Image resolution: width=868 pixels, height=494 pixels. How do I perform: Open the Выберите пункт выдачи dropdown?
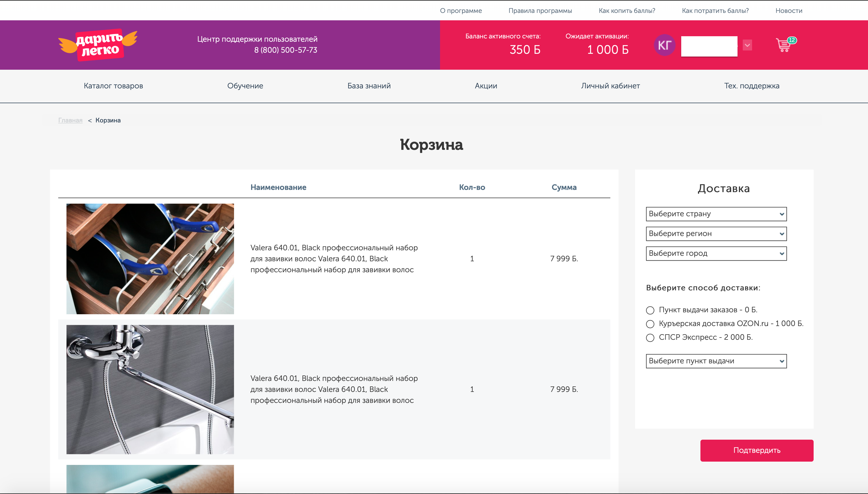pos(716,361)
